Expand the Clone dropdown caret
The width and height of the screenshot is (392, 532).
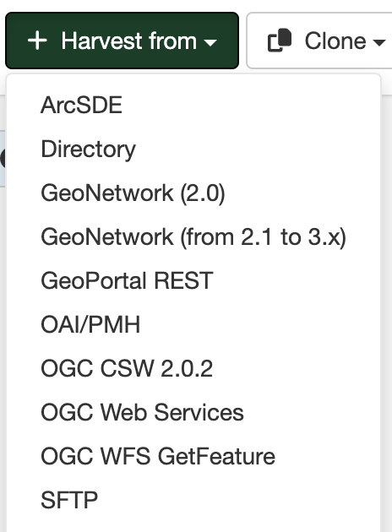378,42
